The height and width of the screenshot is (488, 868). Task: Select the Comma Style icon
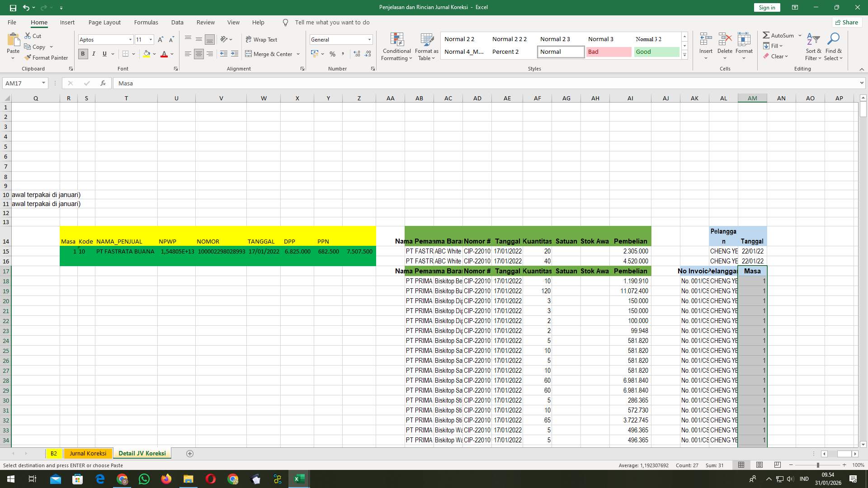tap(343, 54)
